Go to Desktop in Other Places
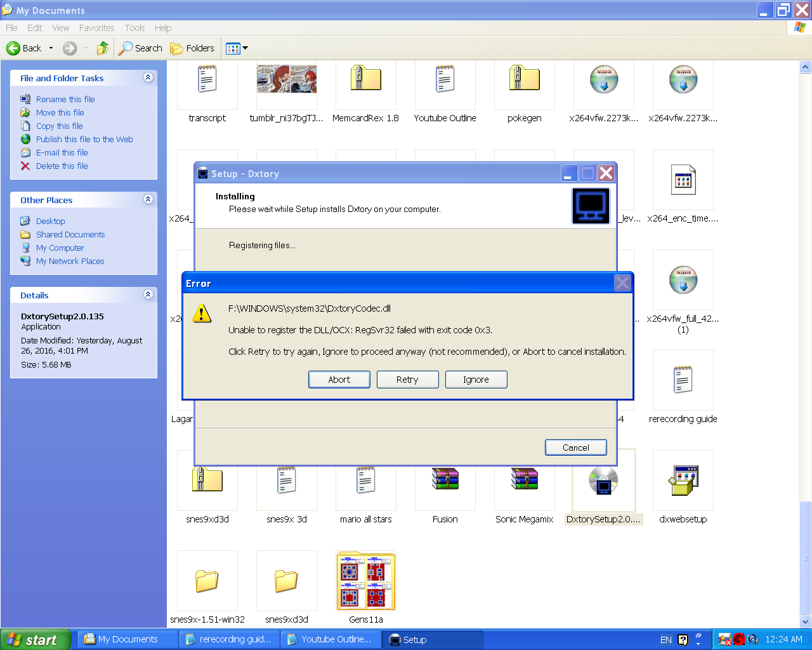Image resolution: width=812 pixels, height=650 pixels. tap(51, 222)
